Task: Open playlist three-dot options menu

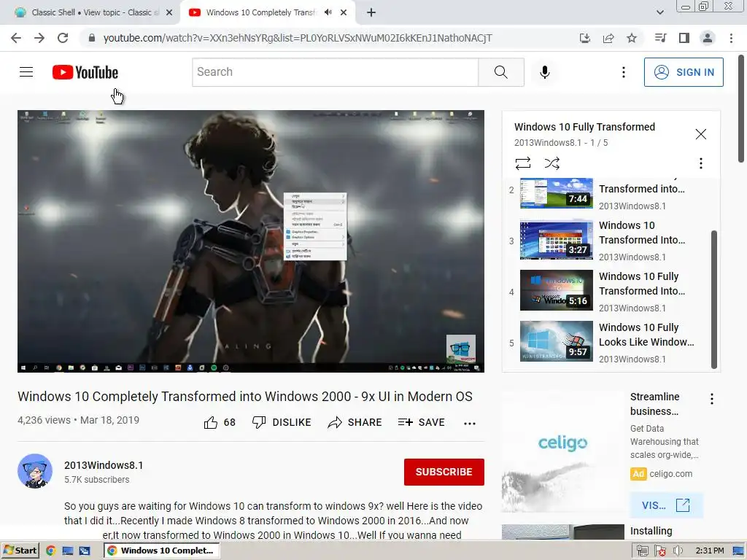Action: (x=700, y=164)
